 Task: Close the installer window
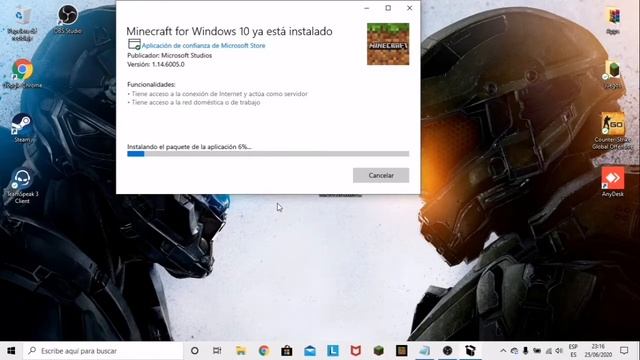click(x=409, y=8)
